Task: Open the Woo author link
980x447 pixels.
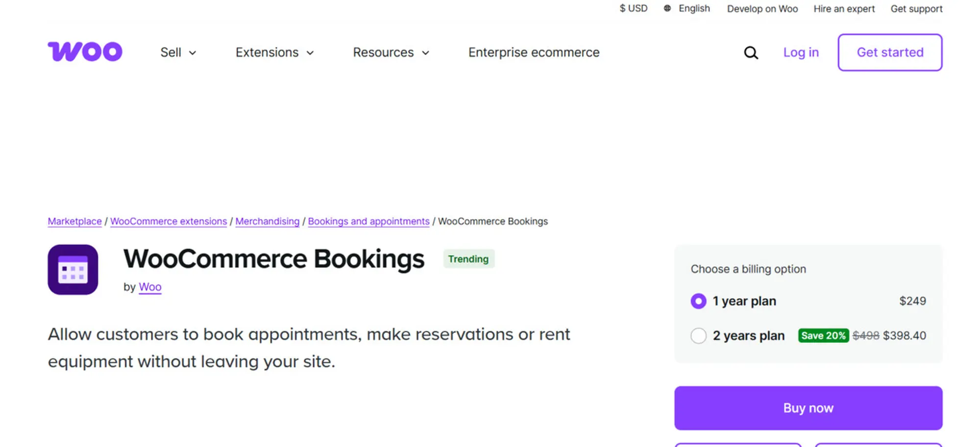Action: (x=150, y=287)
